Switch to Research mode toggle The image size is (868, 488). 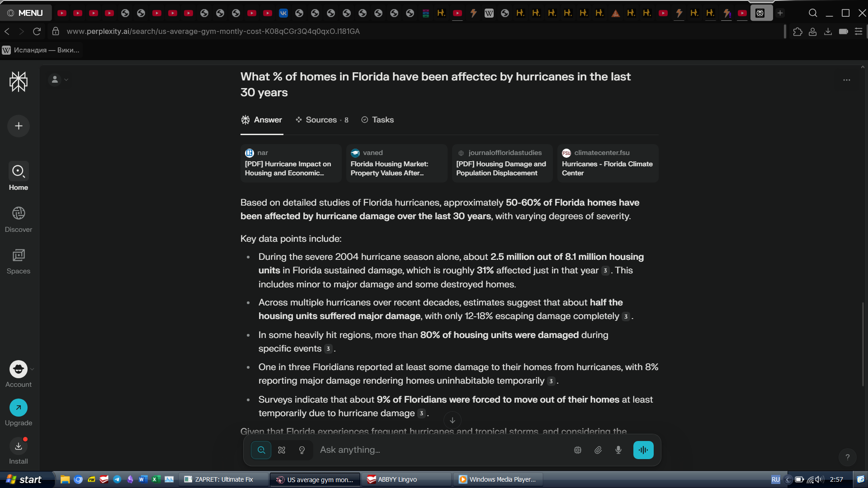[x=282, y=450]
